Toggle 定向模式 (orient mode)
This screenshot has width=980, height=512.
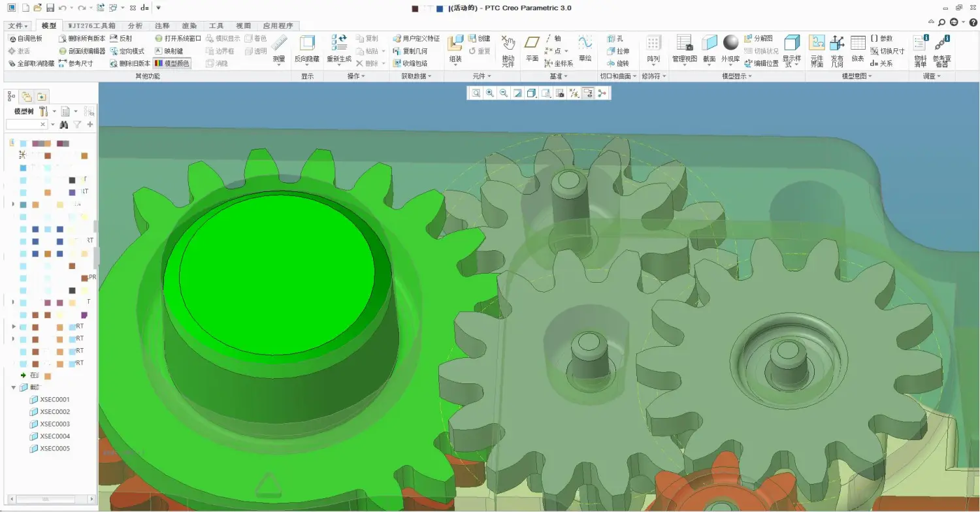tap(127, 51)
